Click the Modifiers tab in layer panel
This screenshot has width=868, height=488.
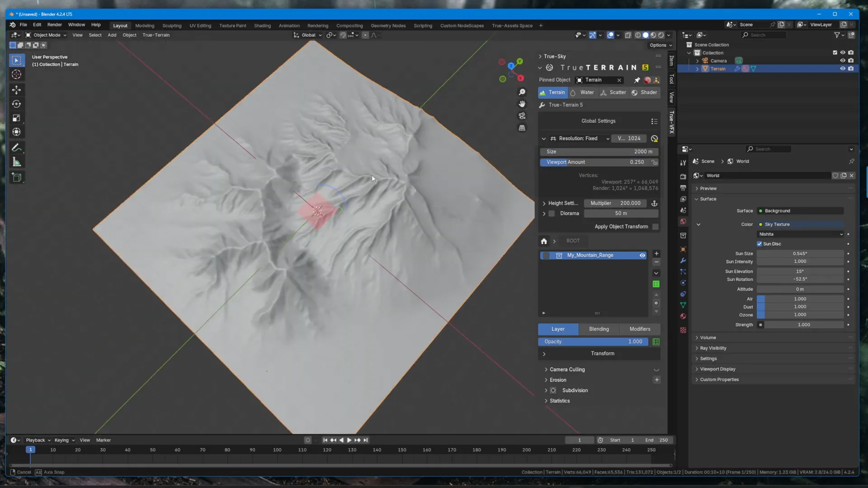(x=640, y=328)
